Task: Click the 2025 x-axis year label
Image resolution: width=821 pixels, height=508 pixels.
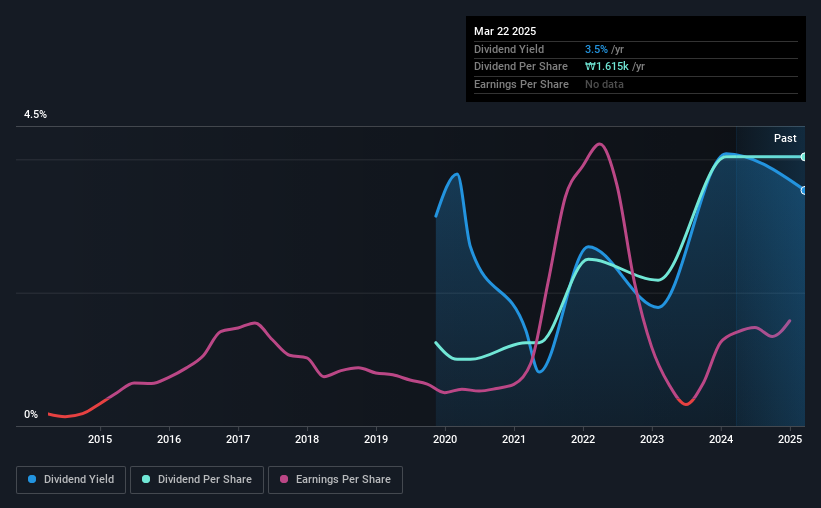Action: (x=790, y=439)
